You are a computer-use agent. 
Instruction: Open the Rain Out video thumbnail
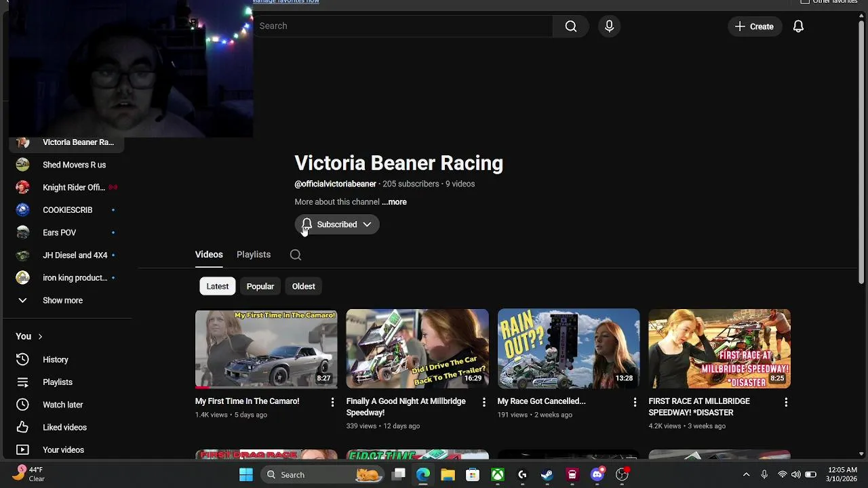click(568, 348)
